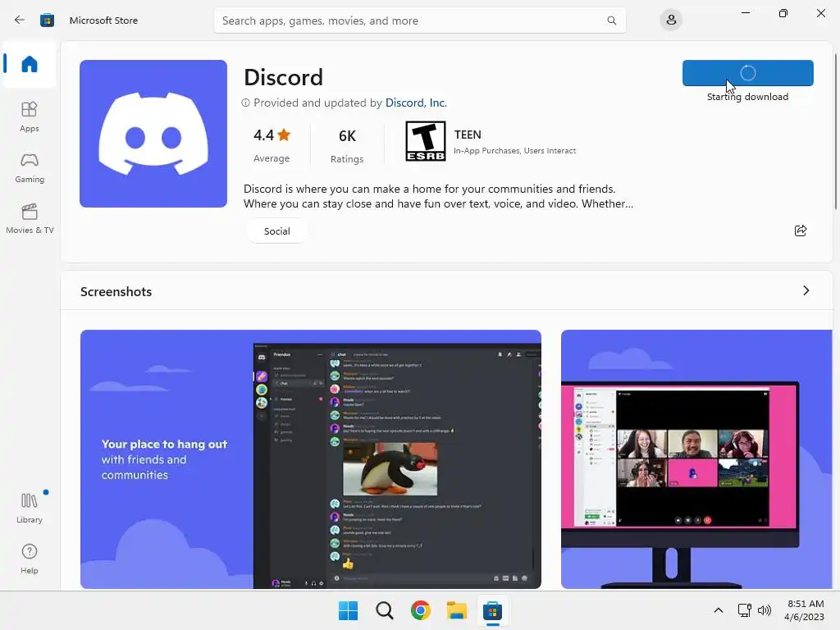Click the network tray icon
The image size is (840, 630).
(744, 610)
